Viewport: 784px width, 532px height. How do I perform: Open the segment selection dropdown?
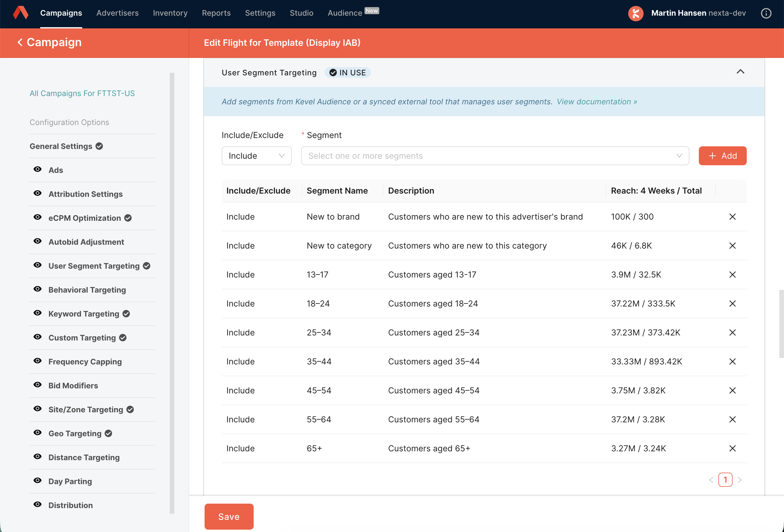click(x=495, y=156)
